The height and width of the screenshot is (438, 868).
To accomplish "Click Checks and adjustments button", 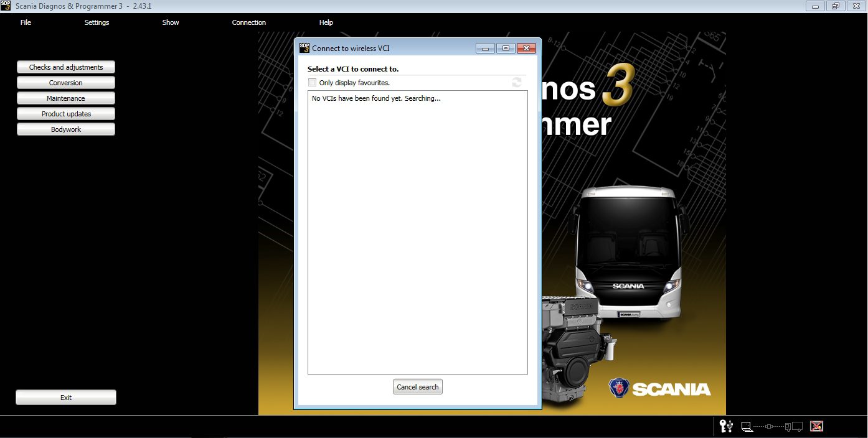I will point(66,67).
